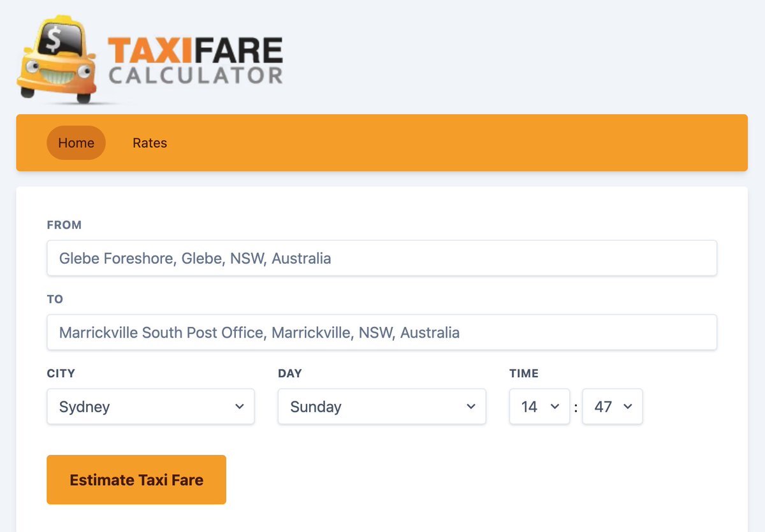765x532 pixels.
Task: Click the Estimate Taxi Fare button
Action: tap(136, 480)
